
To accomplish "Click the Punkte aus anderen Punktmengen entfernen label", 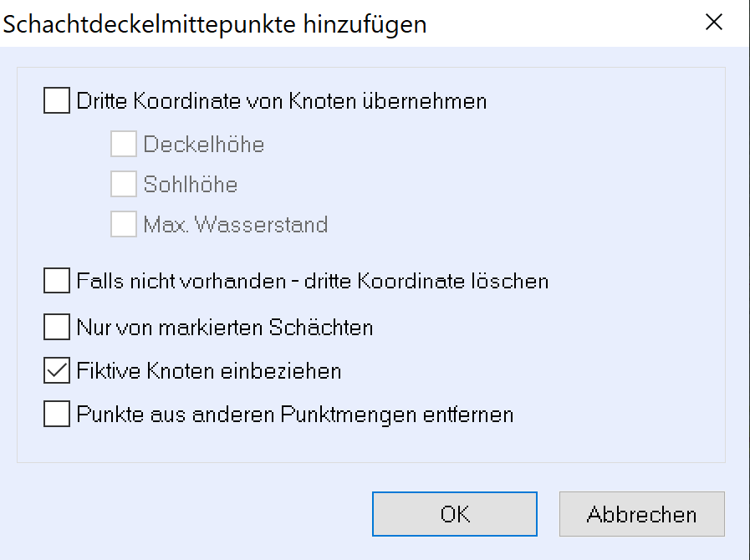I will coord(294,414).
